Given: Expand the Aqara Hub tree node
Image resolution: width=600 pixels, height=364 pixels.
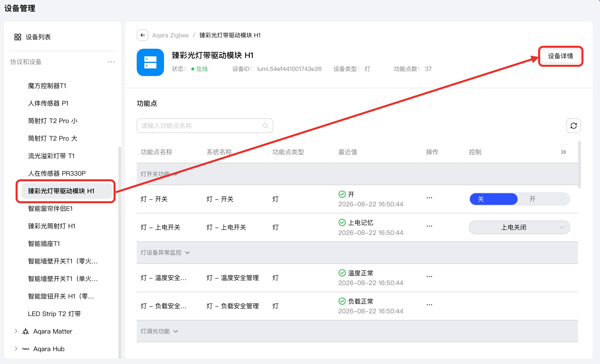Looking at the screenshot, I should 16,349.
